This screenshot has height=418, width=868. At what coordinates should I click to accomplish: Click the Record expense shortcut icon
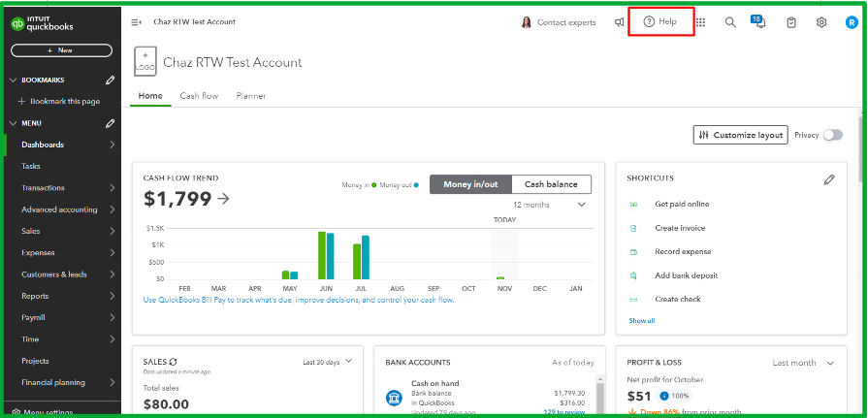point(634,252)
